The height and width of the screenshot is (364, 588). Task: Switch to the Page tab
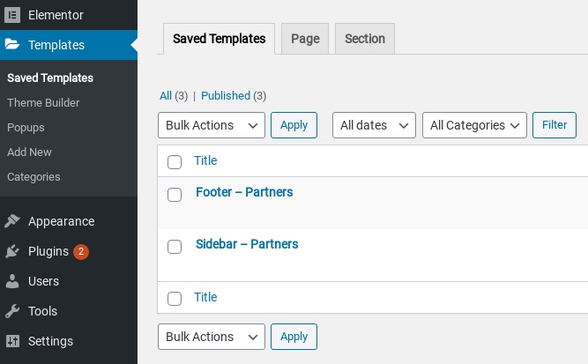tap(305, 39)
